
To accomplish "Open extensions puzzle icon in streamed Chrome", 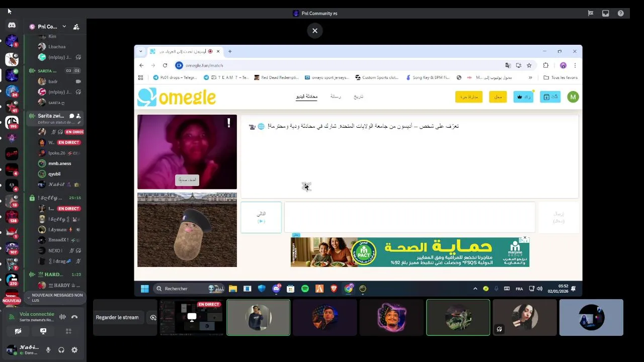I will click(545, 65).
